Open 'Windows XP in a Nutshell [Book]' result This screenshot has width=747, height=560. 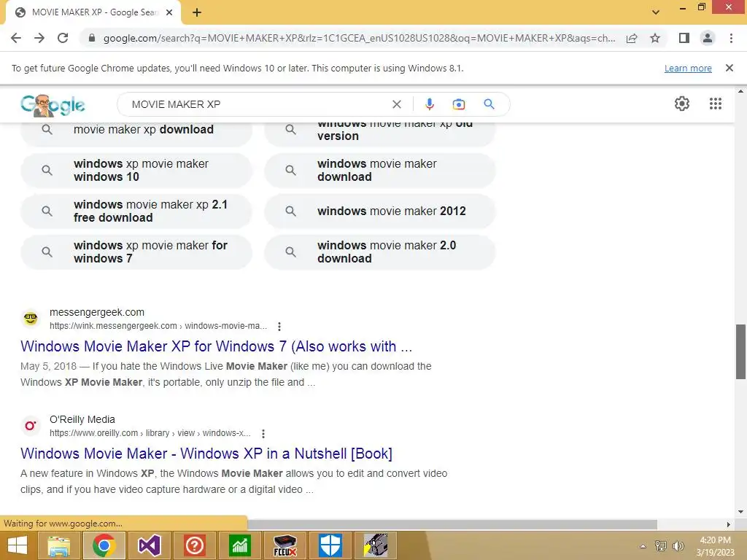click(x=206, y=454)
